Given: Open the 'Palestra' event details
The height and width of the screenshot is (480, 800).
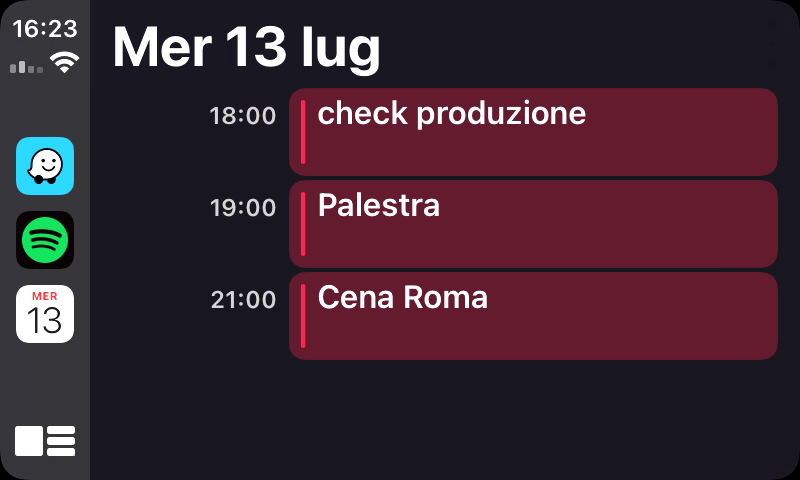Looking at the screenshot, I should [533, 224].
